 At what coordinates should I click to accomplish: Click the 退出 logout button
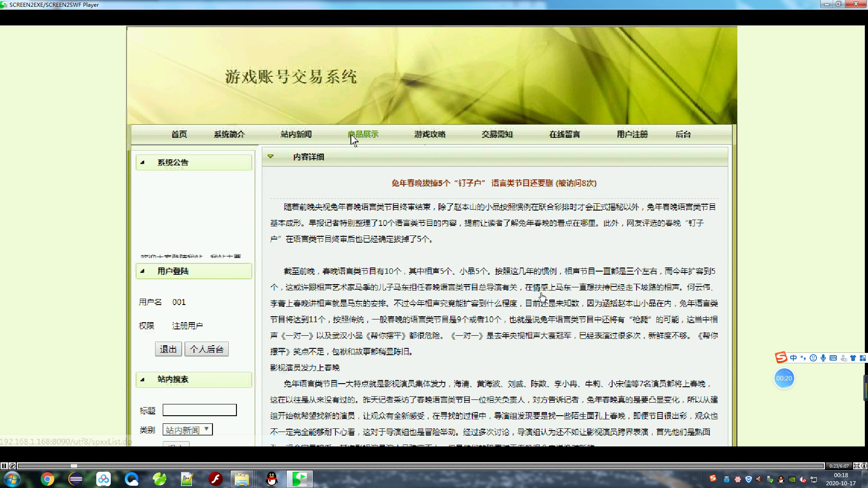coord(168,349)
